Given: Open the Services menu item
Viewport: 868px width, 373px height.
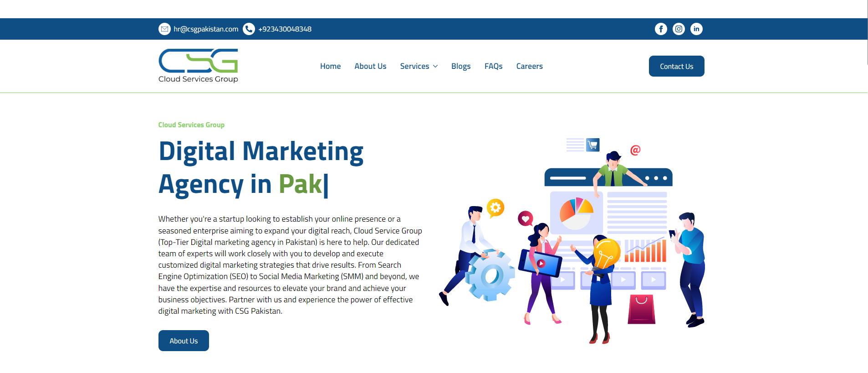Looking at the screenshot, I should coord(414,66).
